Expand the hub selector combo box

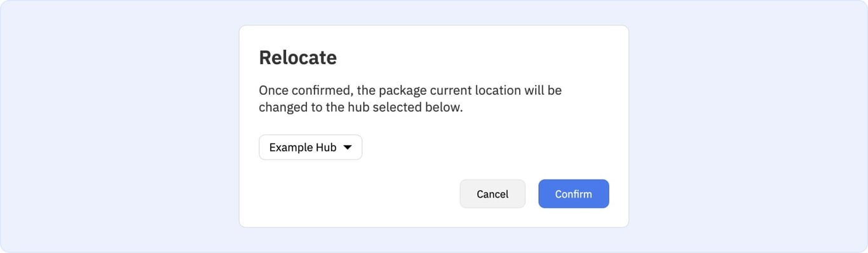coord(310,147)
